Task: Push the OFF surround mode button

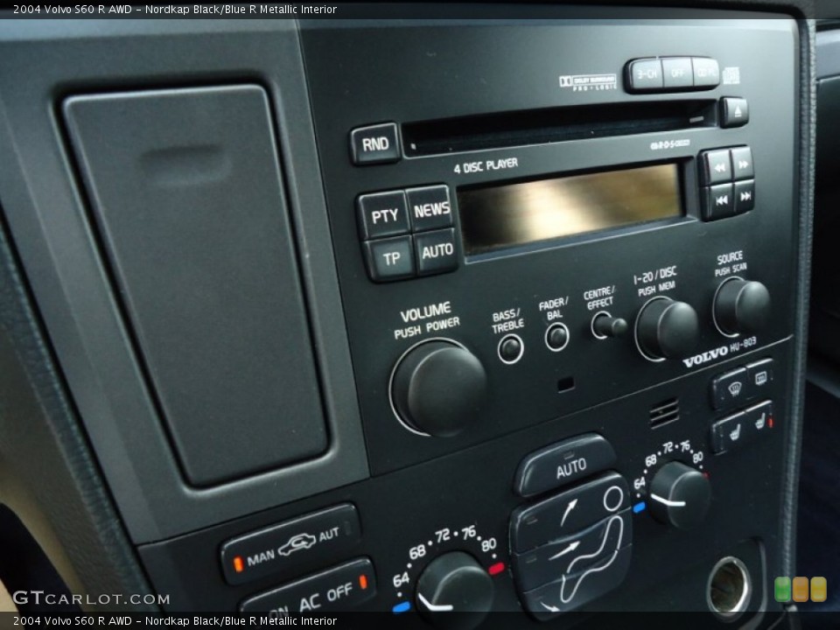Action: pos(677,72)
